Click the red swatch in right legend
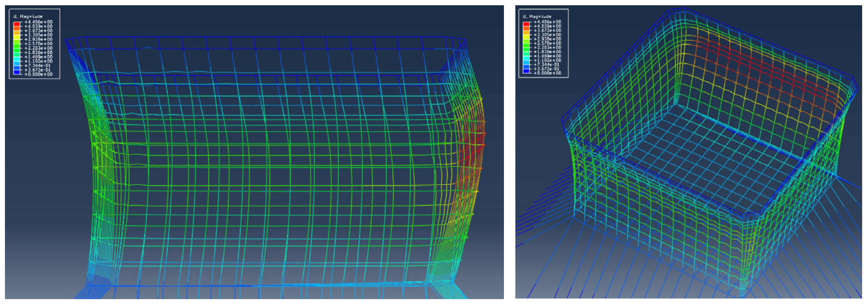868x305 pixels. [x=526, y=24]
